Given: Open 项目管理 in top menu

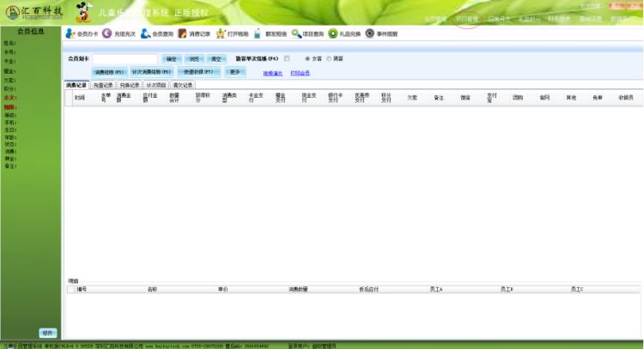Looking at the screenshot, I should 466,18.
